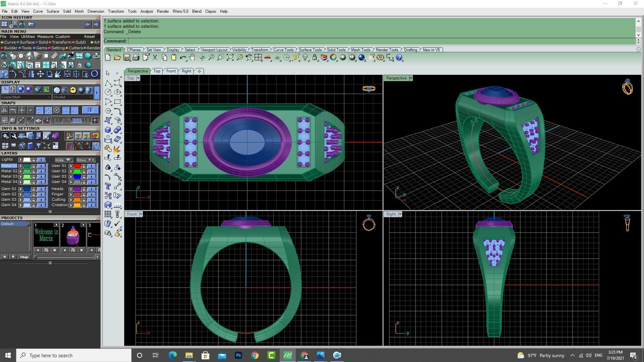Click the four-viewport layout icon
The height and width of the screenshot is (362, 644).
coord(258,58)
